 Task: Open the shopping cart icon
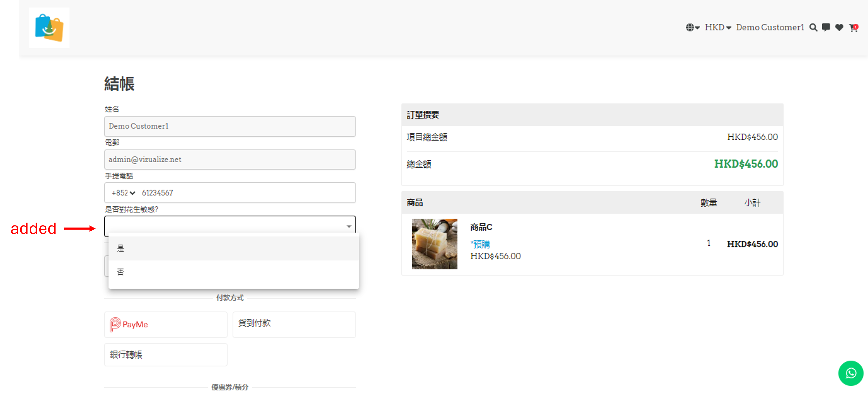(x=853, y=28)
